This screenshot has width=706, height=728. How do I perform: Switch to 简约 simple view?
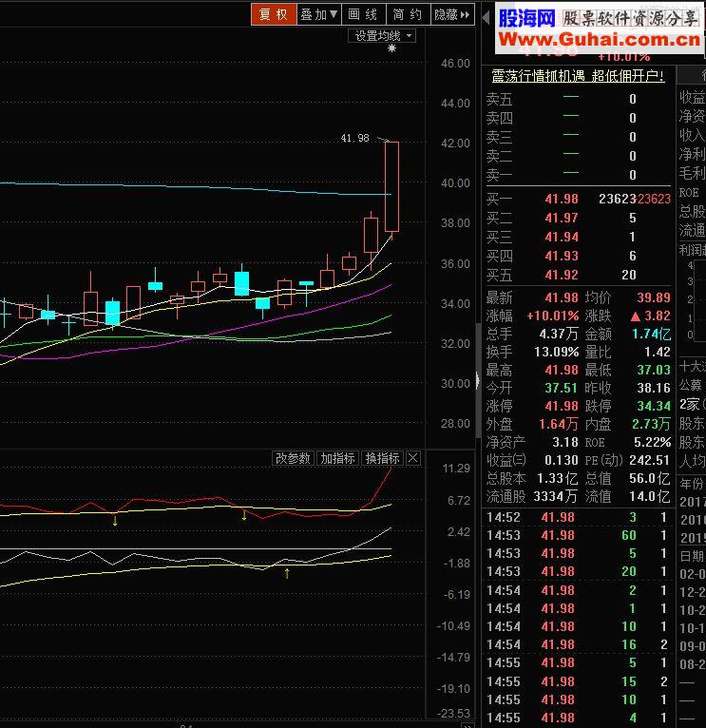[x=408, y=14]
